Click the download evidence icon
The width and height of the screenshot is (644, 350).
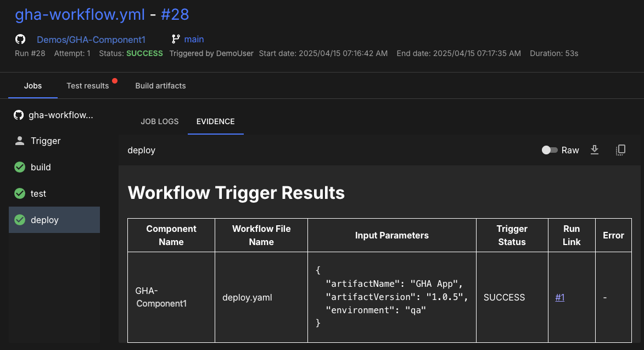click(x=594, y=150)
